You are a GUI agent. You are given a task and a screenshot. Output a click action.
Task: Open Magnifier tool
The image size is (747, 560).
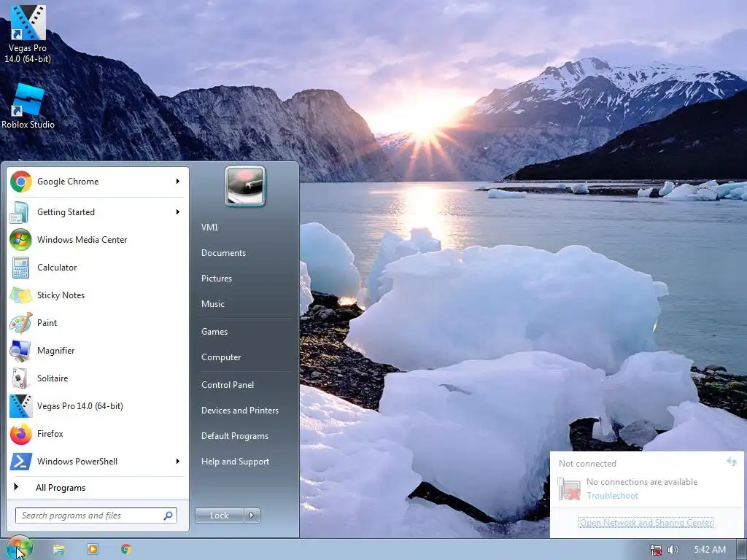click(97, 351)
